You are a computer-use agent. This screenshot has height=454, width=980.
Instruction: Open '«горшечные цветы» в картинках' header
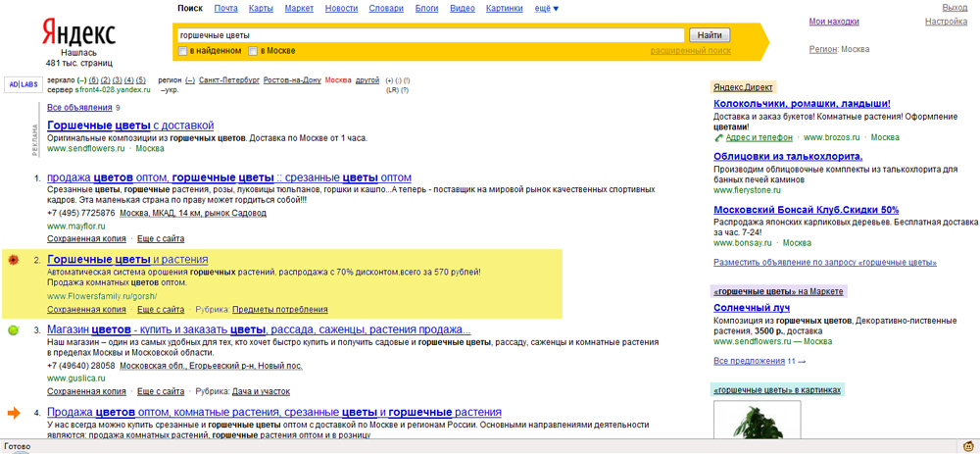[777, 390]
